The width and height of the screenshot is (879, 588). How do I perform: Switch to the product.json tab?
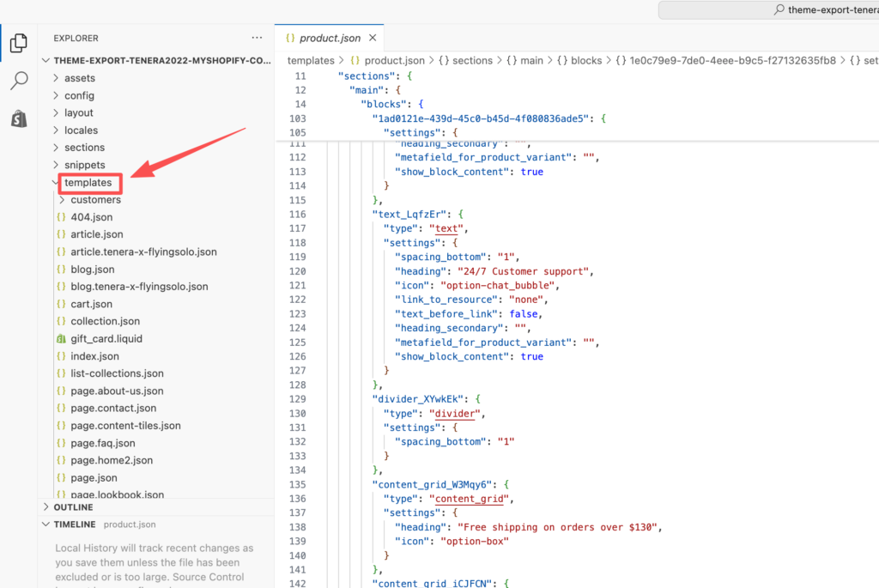click(x=330, y=39)
